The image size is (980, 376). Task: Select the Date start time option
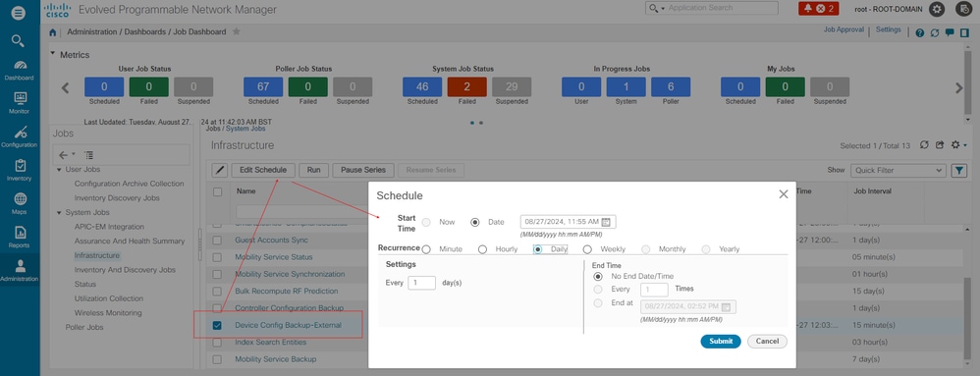[475, 222]
